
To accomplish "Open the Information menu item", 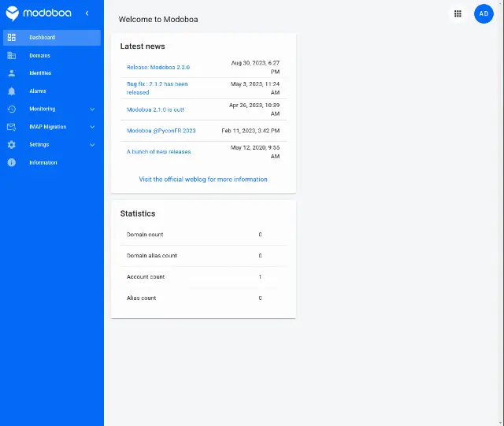I will [x=52, y=162].
